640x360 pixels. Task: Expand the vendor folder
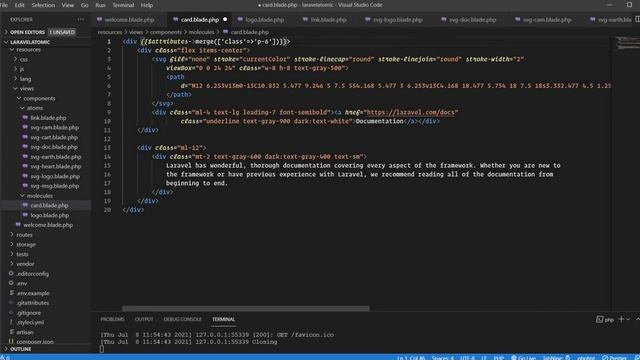(x=12, y=264)
